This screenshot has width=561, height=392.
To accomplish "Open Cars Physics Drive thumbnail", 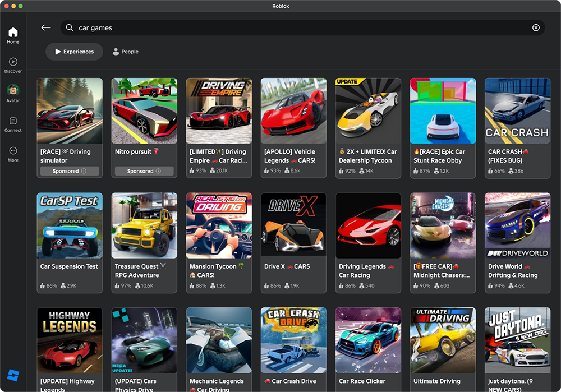I will point(144,340).
